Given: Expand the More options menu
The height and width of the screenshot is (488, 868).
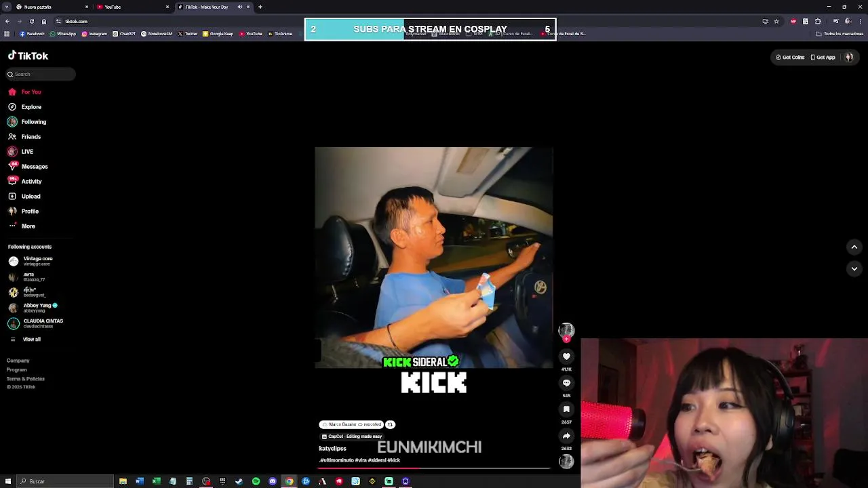Looking at the screenshot, I should [22, 226].
